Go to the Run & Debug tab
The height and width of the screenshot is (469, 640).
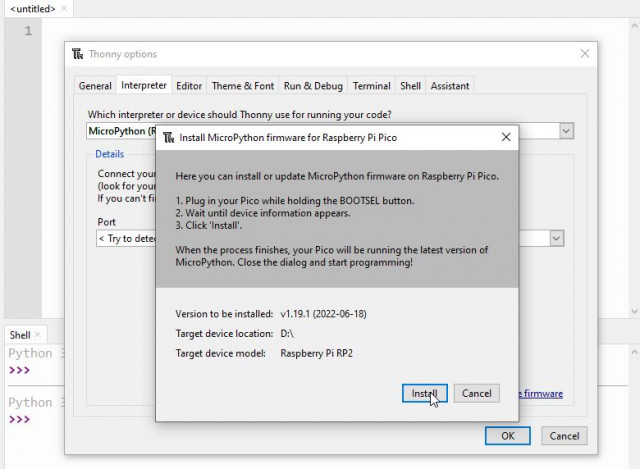pyautogui.click(x=313, y=86)
